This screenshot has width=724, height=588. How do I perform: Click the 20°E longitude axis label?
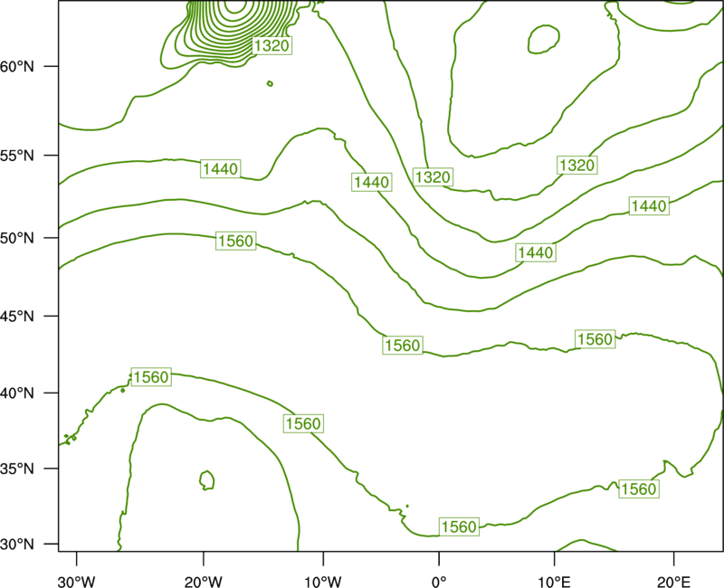click(x=674, y=582)
